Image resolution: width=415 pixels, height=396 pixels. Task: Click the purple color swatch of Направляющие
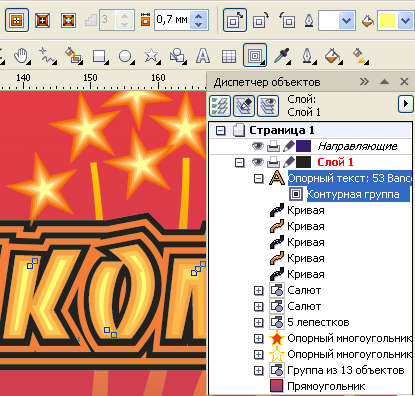(303, 146)
